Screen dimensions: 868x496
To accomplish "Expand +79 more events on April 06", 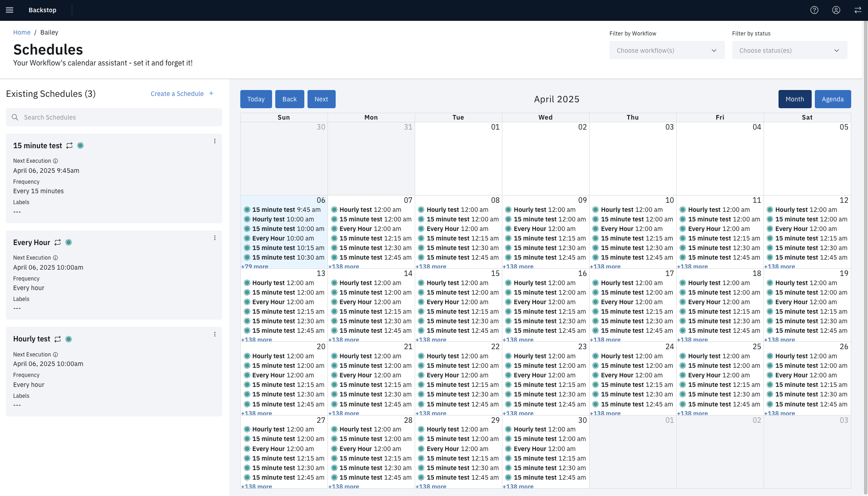I will point(255,266).
